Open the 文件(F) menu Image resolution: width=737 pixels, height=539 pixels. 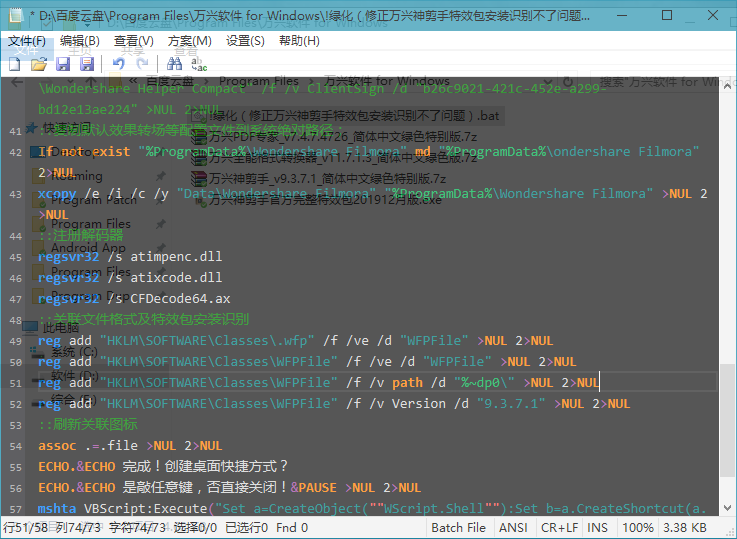27,41
